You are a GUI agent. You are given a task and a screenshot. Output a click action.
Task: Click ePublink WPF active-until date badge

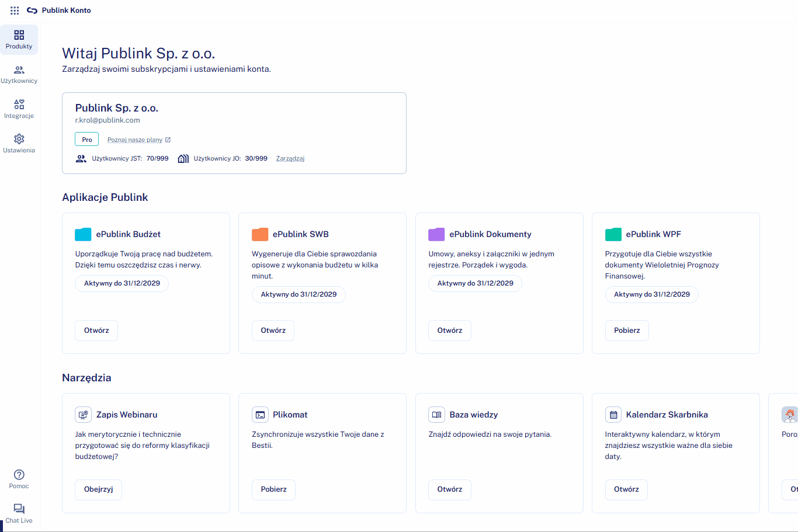point(652,294)
